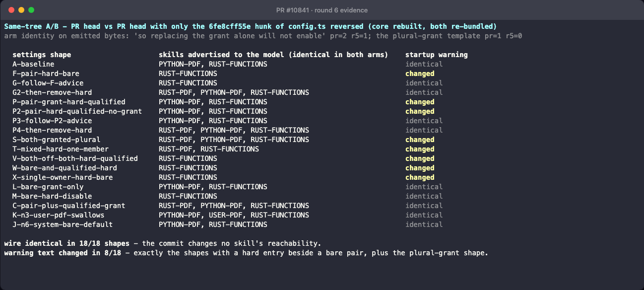Click the green fullscreen window button
This screenshot has width=644, height=290.
click(x=31, y=10)
